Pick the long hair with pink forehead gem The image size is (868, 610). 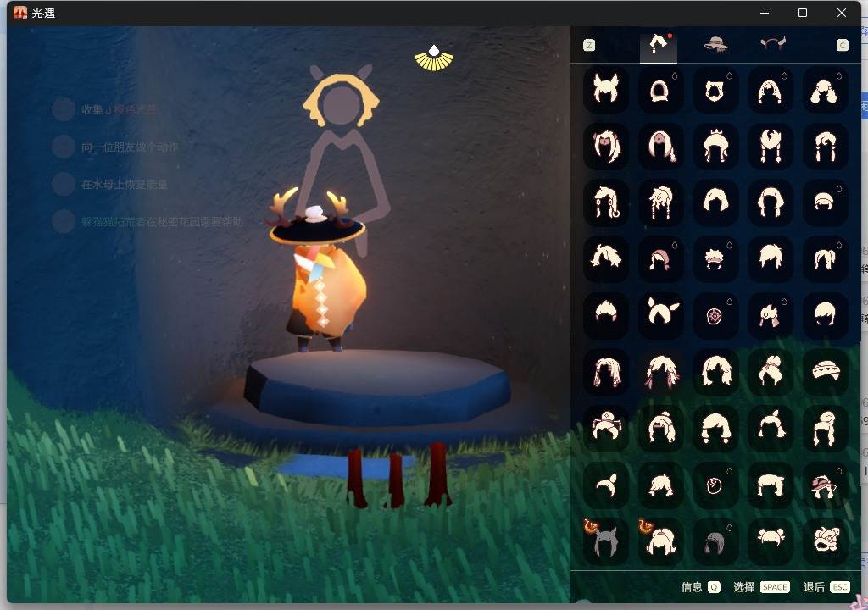pyautogui.click(x=660, y=146)
